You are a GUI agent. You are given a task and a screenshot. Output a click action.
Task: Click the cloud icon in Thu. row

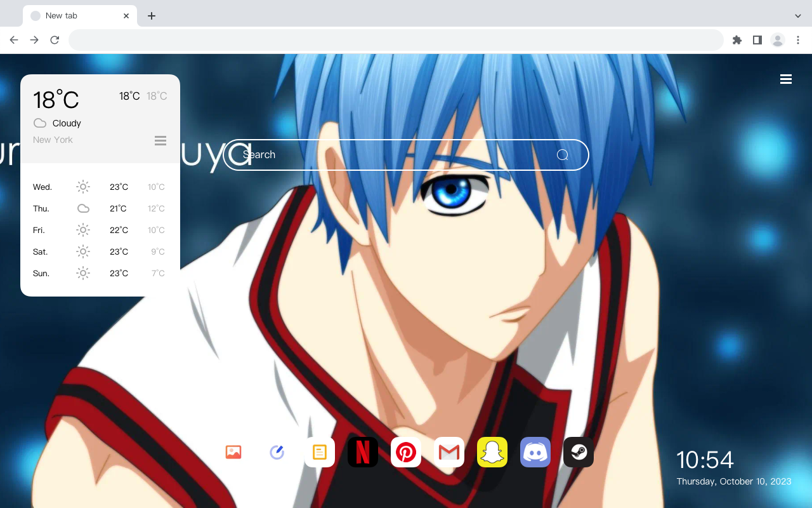[83, 208]
